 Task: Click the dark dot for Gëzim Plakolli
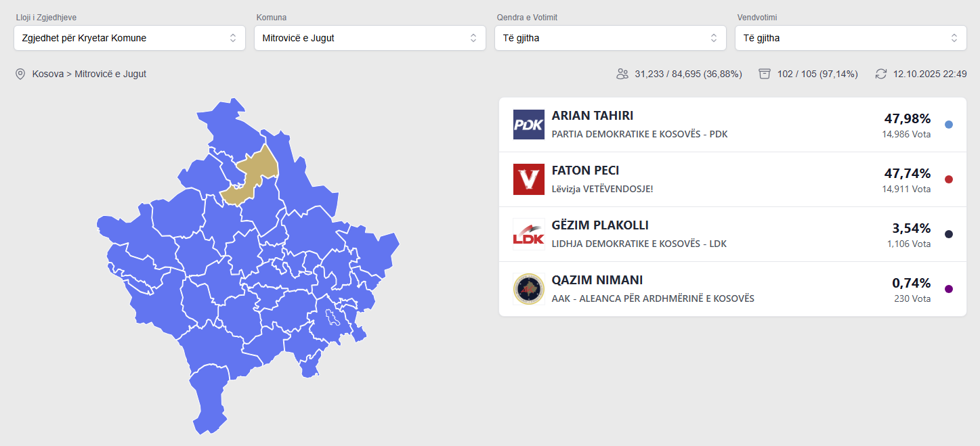[x=949, y=234]
